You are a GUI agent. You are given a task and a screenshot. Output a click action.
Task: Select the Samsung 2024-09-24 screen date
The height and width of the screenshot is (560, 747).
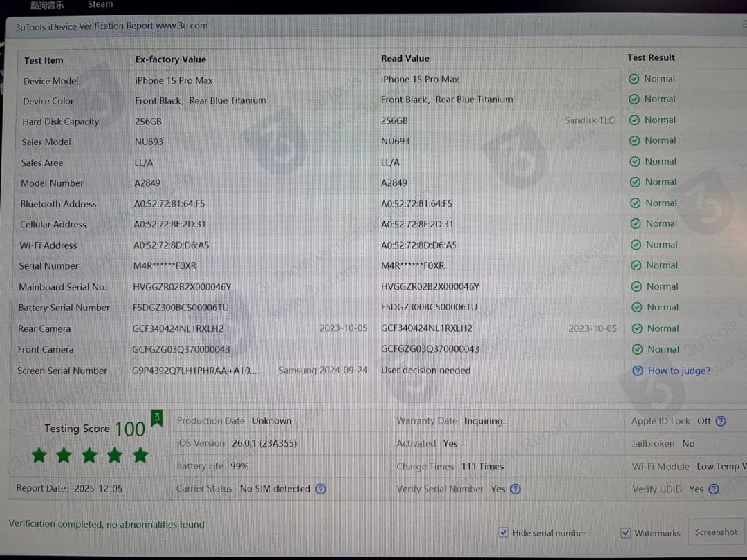coord(322,370)
